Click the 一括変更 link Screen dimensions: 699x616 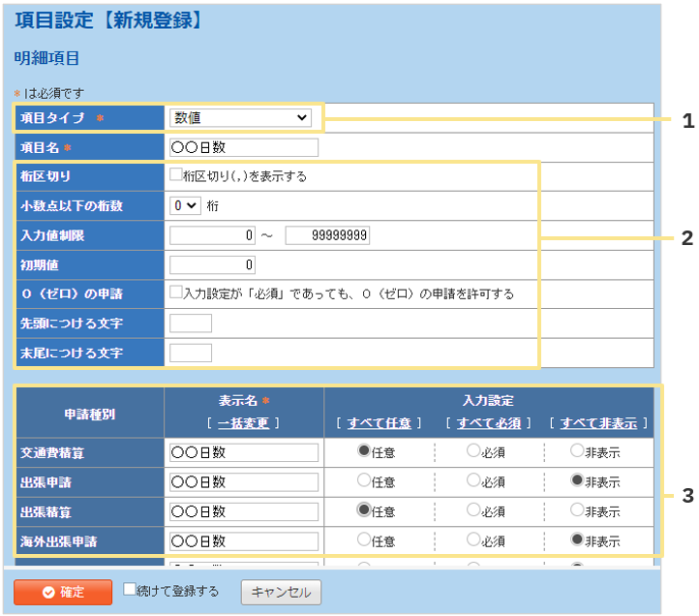point(243,423)
